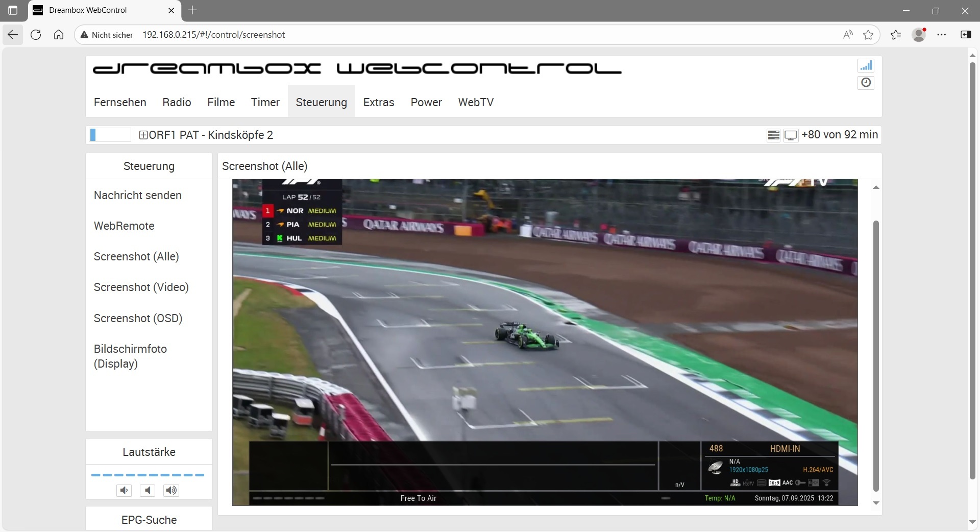This screenshot has width=980, height=532.
Task: Click the volume down speaker button
Action: point(124,491)
